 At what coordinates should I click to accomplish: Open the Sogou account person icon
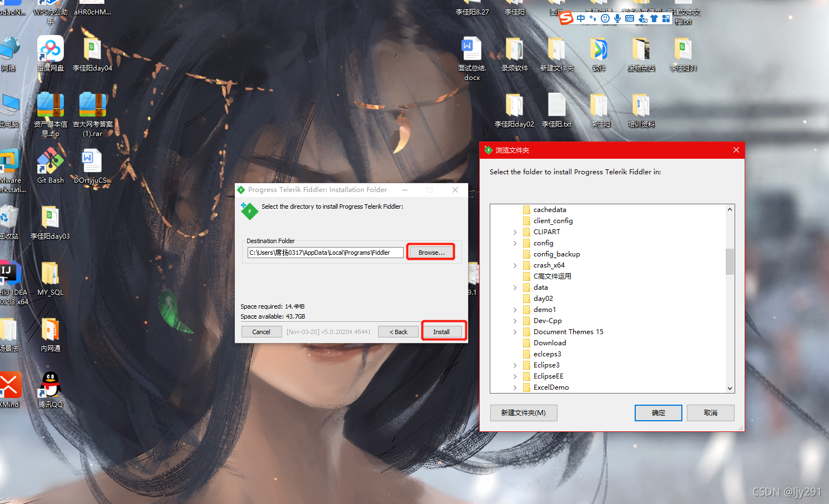(642, 18)
